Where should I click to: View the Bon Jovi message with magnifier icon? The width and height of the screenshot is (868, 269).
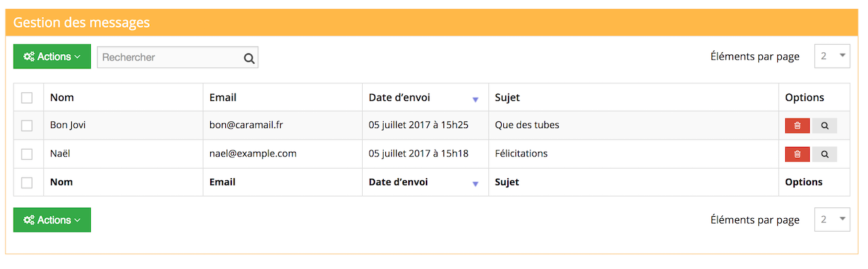[x=825, y=125]
